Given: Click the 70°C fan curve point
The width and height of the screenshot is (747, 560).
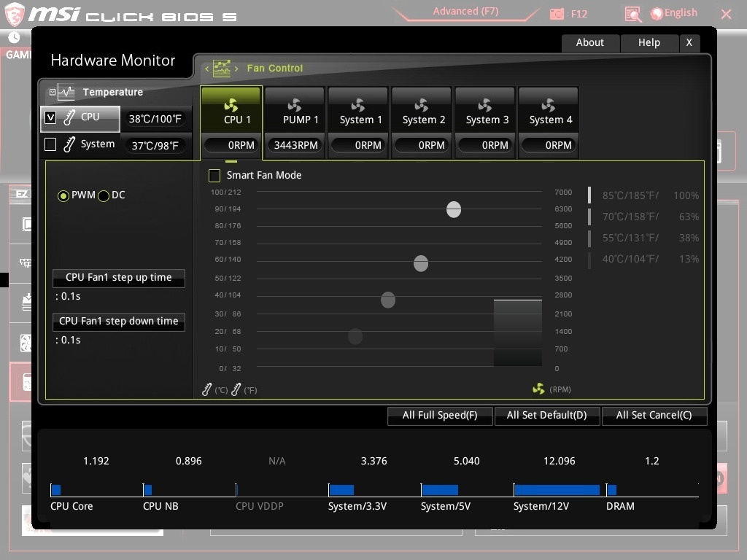Looking at the screenshot, I should tap(421, 262).
